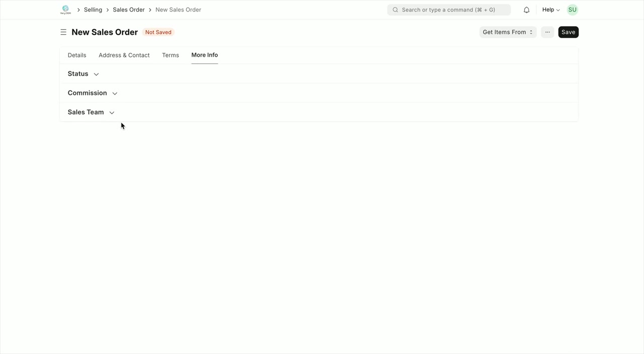
Task: Click the chevron beside the Commission heading
Action: tap(114, 93)
